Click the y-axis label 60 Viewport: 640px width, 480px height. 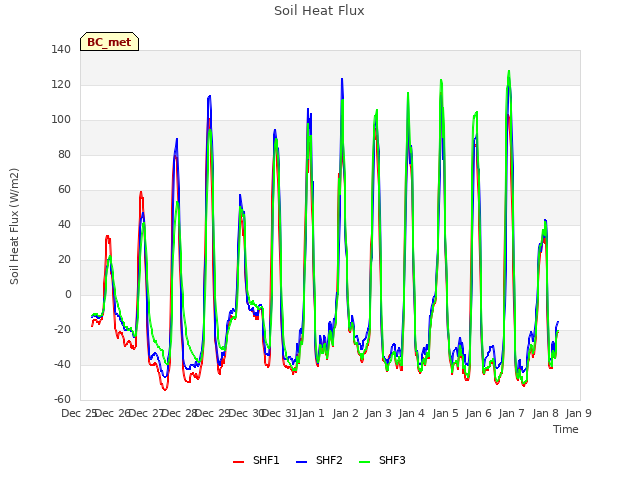[x=64, y=189]
